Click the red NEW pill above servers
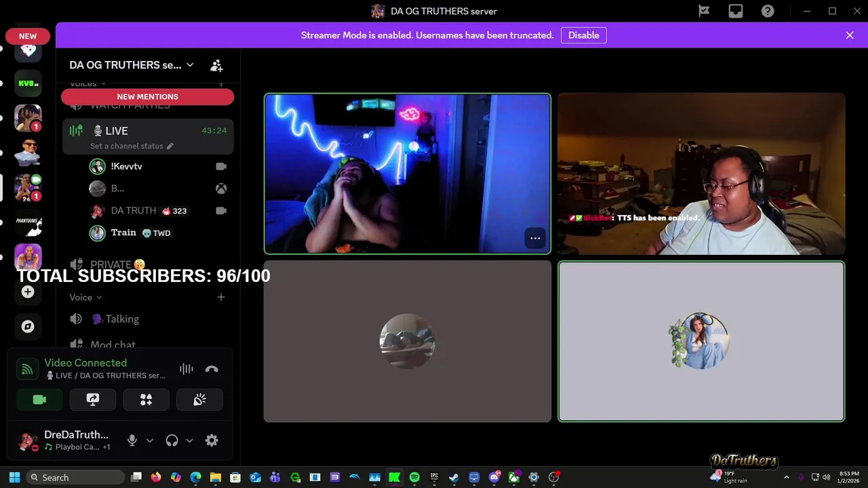This screenshot has height=488, width=868. pos(28,36)
